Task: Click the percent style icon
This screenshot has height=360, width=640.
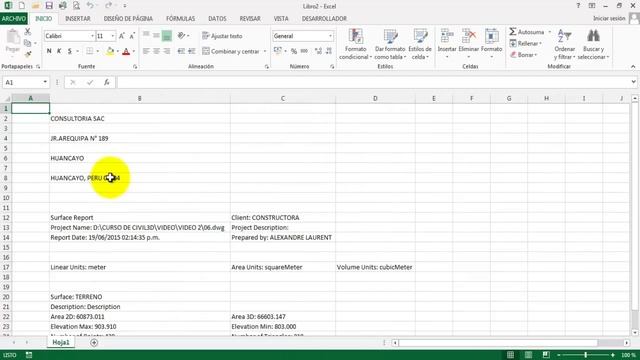Action: (x=293, y=51)
